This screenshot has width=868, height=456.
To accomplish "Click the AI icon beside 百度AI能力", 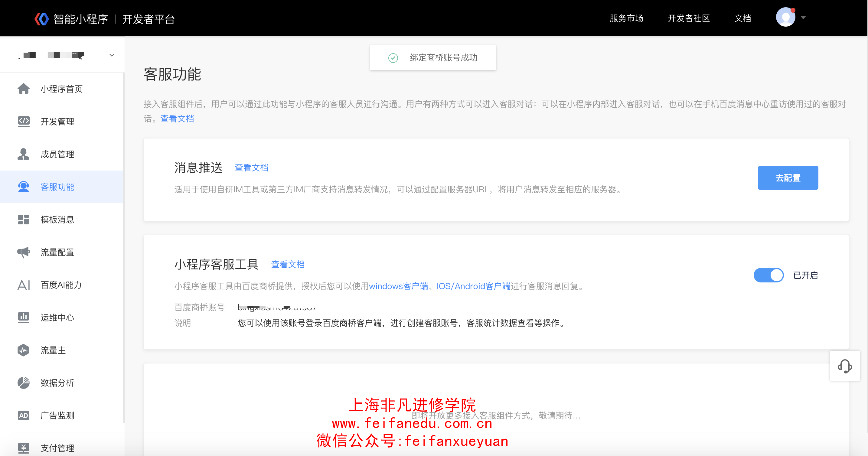I will coord(24,285).
